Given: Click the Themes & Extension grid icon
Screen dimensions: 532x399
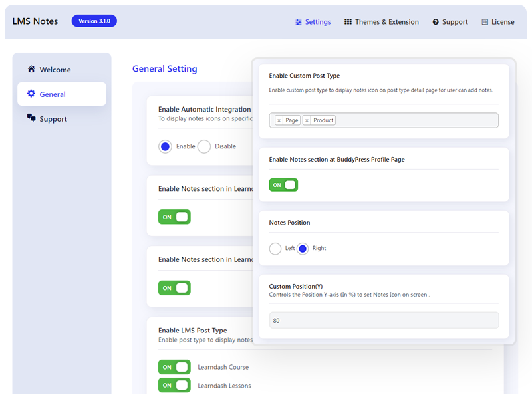Looking at the screenshot, I should 348,22.
